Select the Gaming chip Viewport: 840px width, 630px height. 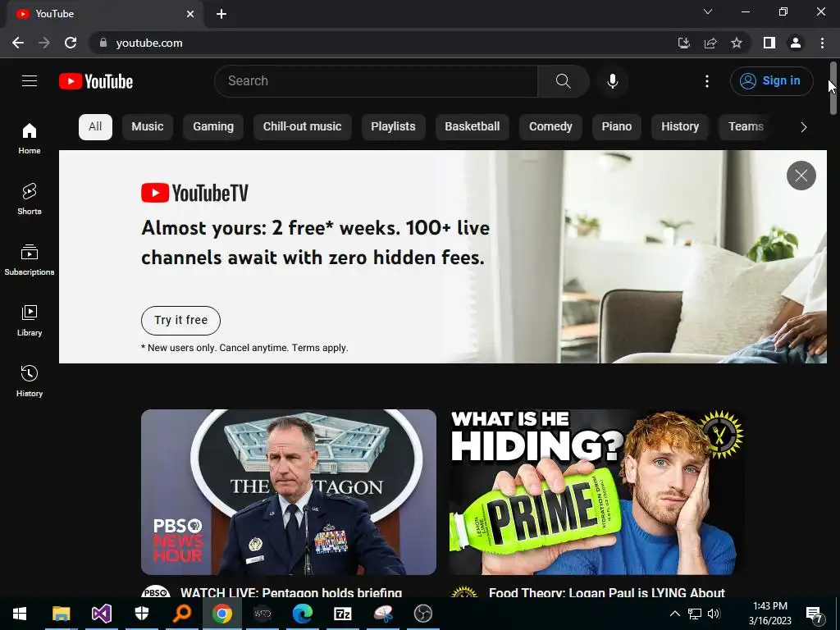tap(213, 127)
